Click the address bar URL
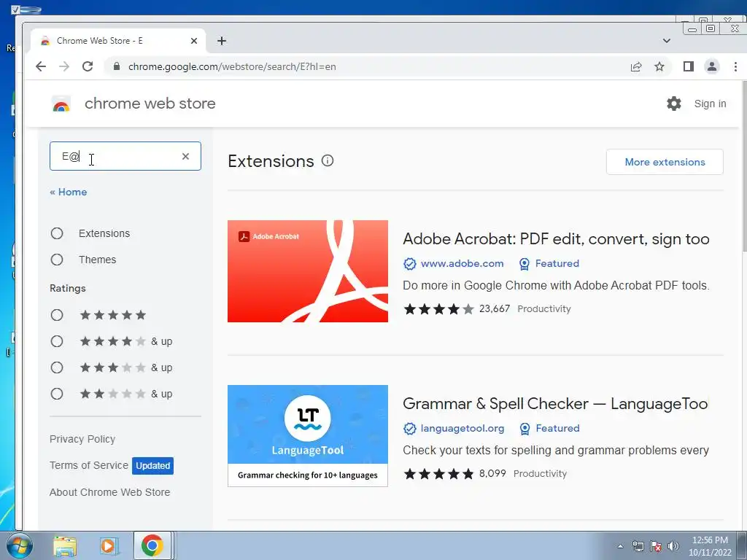 (x=232, y=66)
